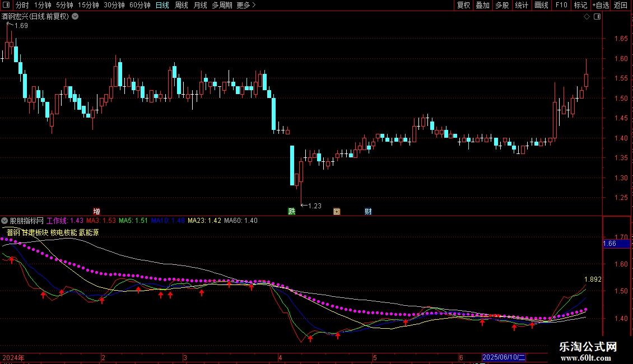The width and height of the screenshot is (633, 364).
Task: Switch to 分时 intraday view
Action: click(x=22, y=5)
